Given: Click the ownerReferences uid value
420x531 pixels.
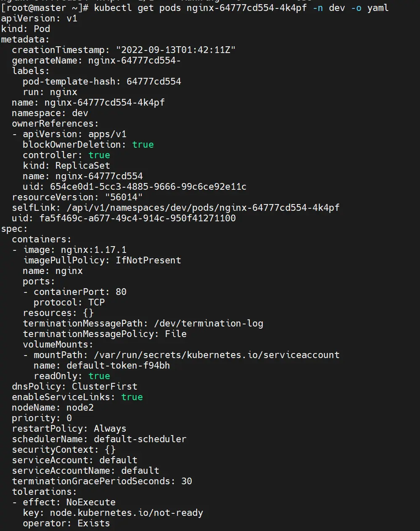Looking at the screenshot, I should pos(148,187).
